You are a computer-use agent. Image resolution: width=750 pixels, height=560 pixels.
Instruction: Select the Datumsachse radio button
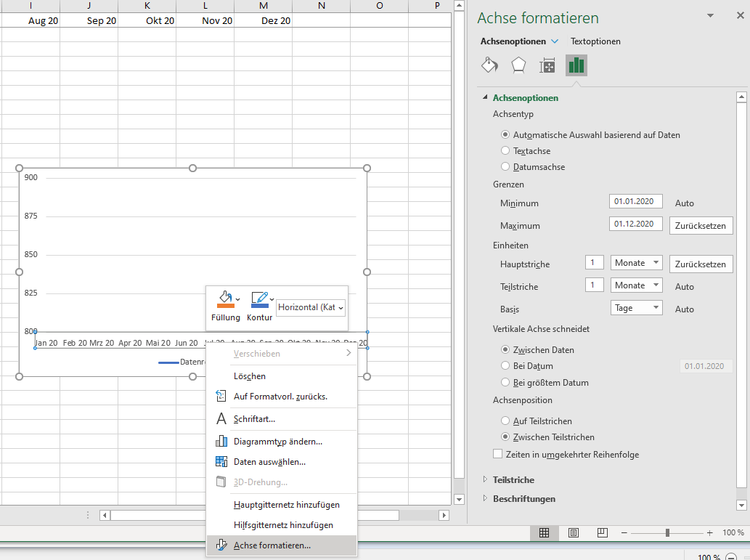click(505, 166)
